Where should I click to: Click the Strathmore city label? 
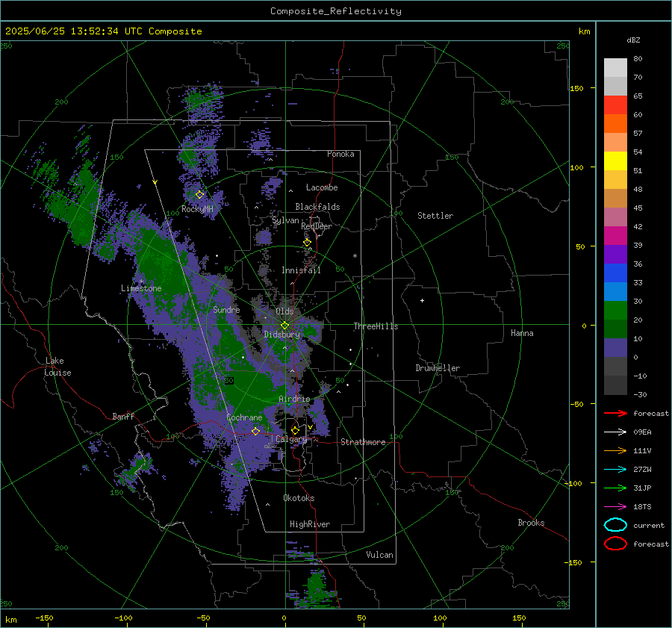point(363,442)
